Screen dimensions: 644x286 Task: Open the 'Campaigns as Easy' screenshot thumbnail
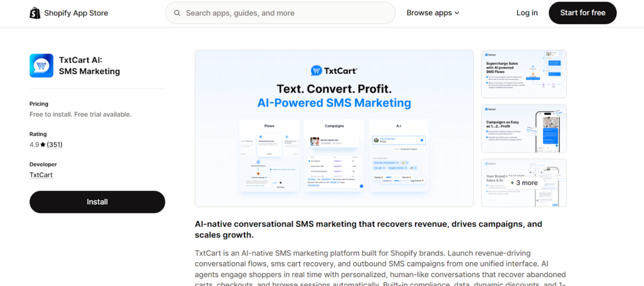[523, 128]
